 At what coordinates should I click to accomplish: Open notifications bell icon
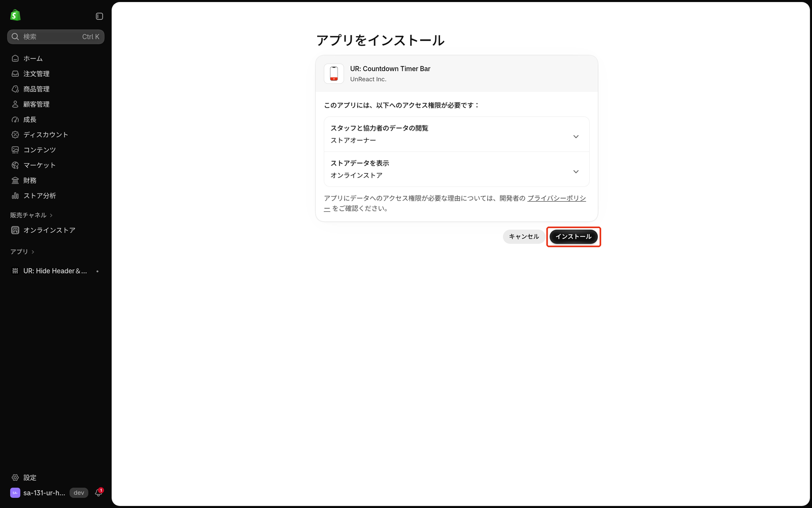pos(98,493)
